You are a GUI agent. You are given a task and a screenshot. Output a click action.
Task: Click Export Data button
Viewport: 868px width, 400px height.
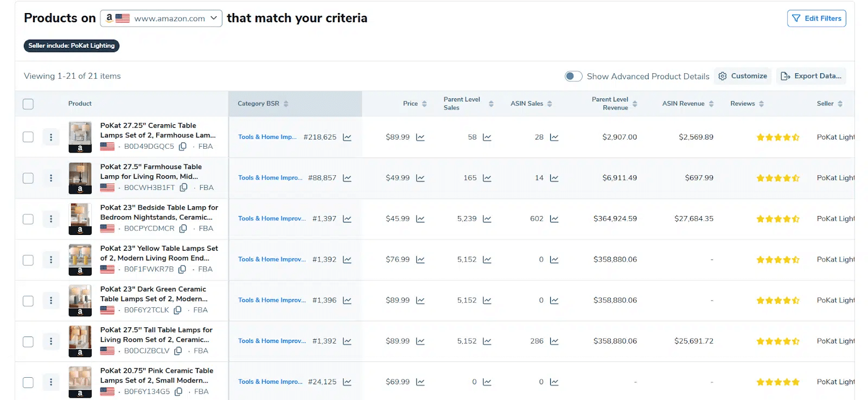tap(811, 76)
